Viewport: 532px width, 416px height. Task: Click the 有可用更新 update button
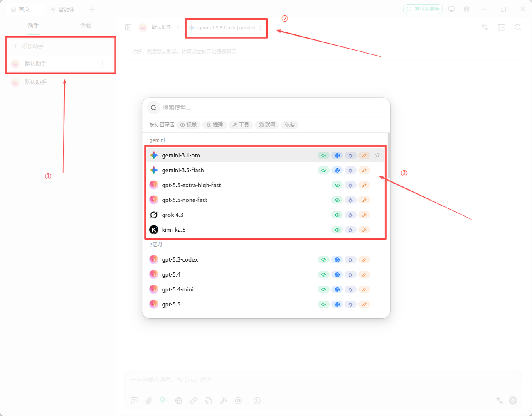pos(423,9)
